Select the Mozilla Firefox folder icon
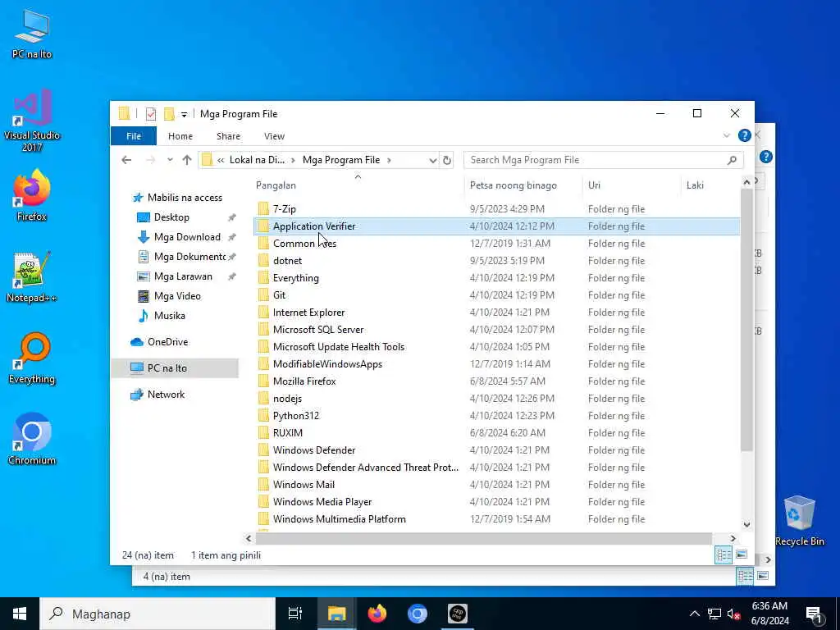 click(263, 381)
